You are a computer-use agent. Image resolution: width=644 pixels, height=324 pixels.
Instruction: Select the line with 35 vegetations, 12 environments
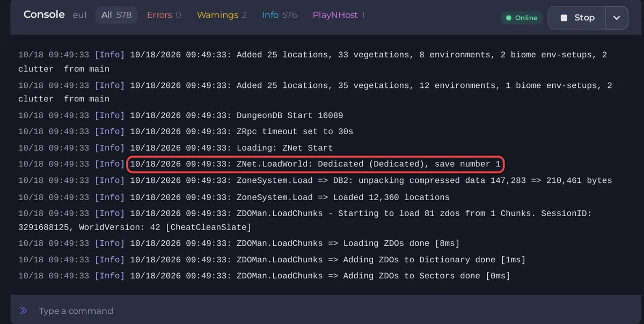(315, 92)
